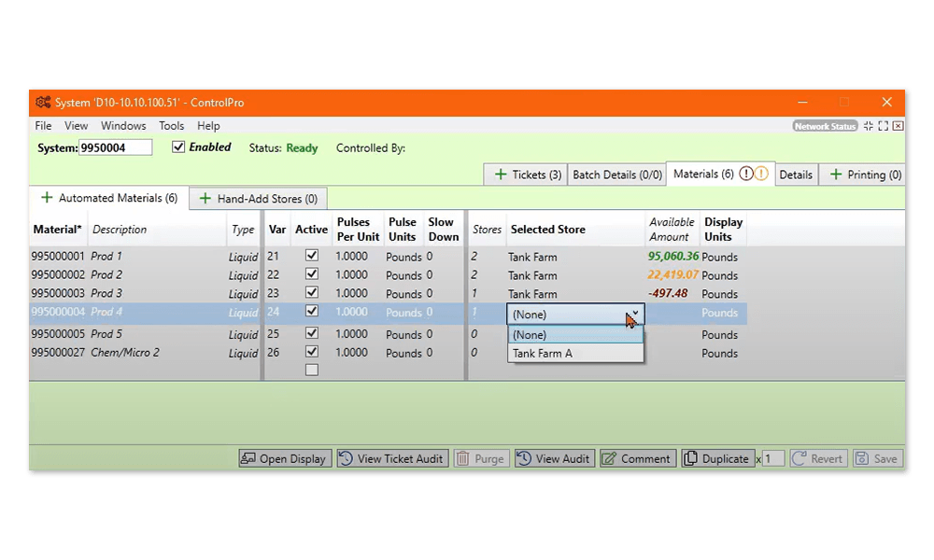Toggle Active checkbox for Prod 2

tap(312, 273)
